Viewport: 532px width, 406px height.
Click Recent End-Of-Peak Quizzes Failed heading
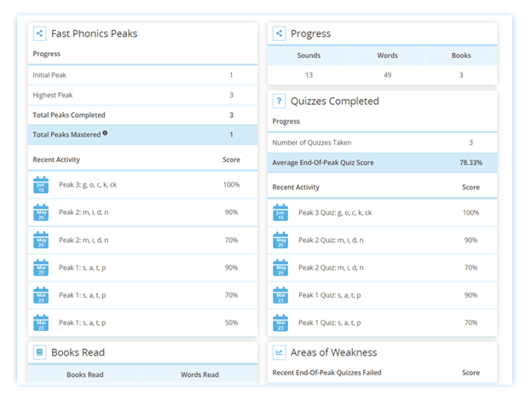(327, 373)
